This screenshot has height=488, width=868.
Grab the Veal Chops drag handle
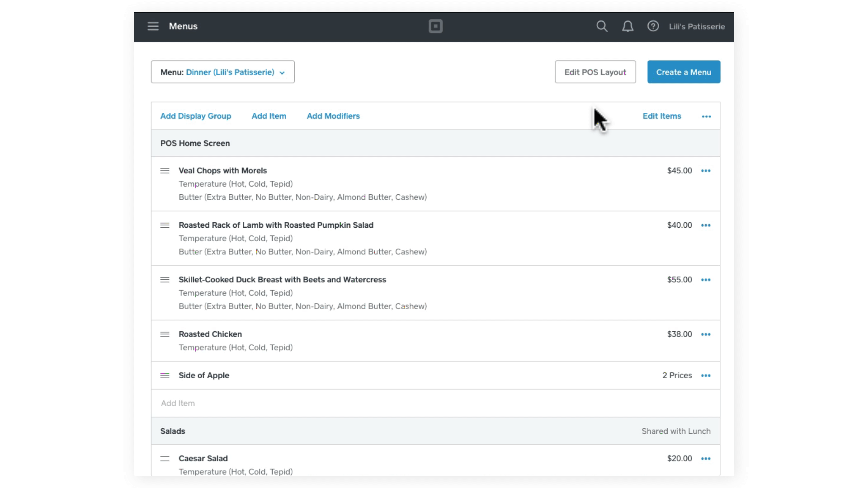point(165,171)
